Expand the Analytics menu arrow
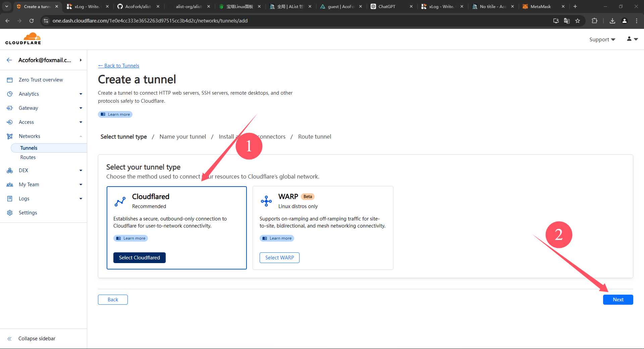 (x=81, y=94)
